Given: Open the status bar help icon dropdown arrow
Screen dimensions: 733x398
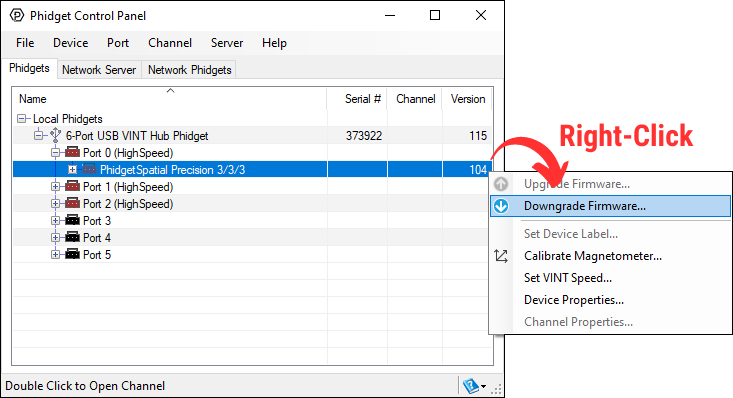Looking at the screenshot, I should [x=483, y=386].
